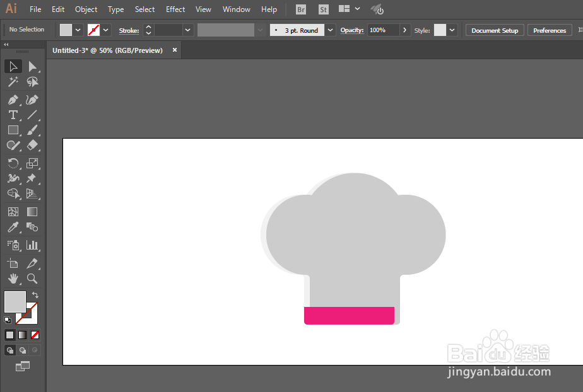Select the Paintbrush tool

coord(32,130)
